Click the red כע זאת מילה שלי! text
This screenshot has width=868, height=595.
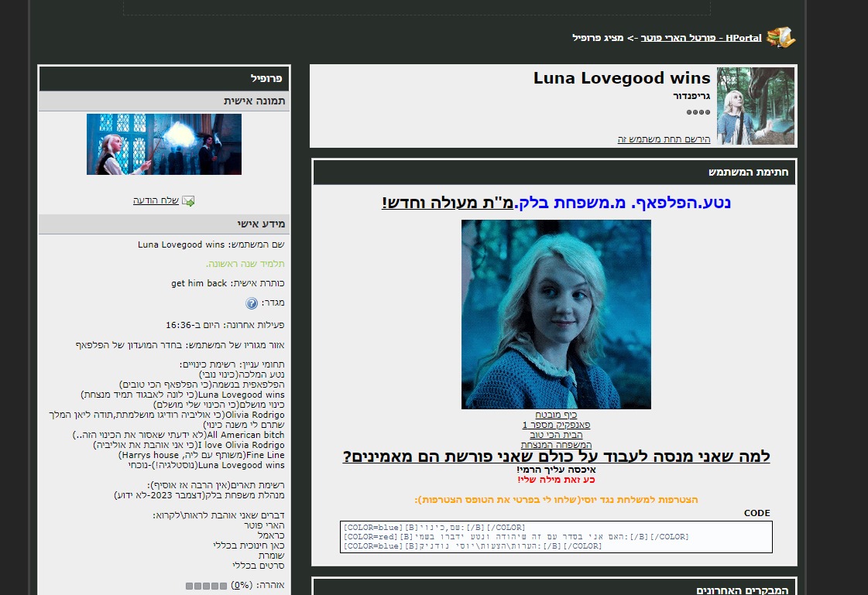click(x=556, y=480)
